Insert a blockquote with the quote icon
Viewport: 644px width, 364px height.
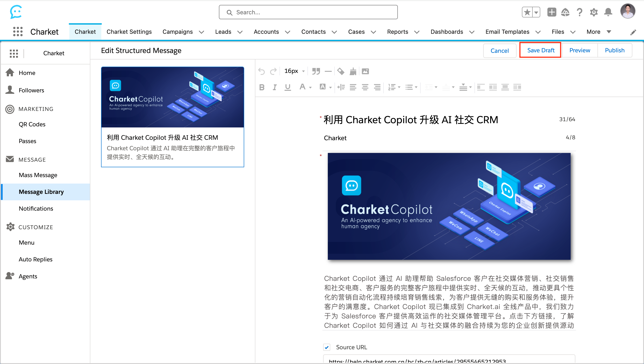point(316,71)
